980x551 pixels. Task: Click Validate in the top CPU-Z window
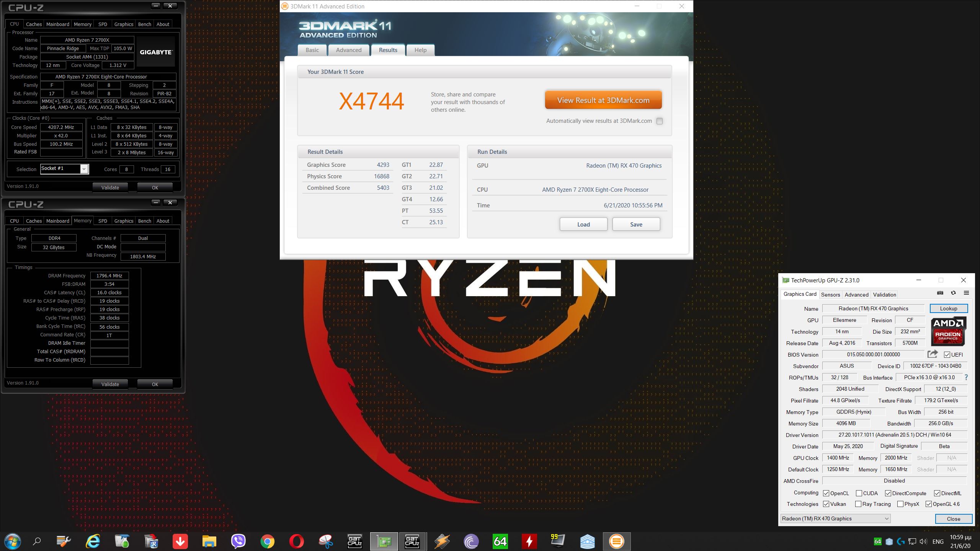110,187
